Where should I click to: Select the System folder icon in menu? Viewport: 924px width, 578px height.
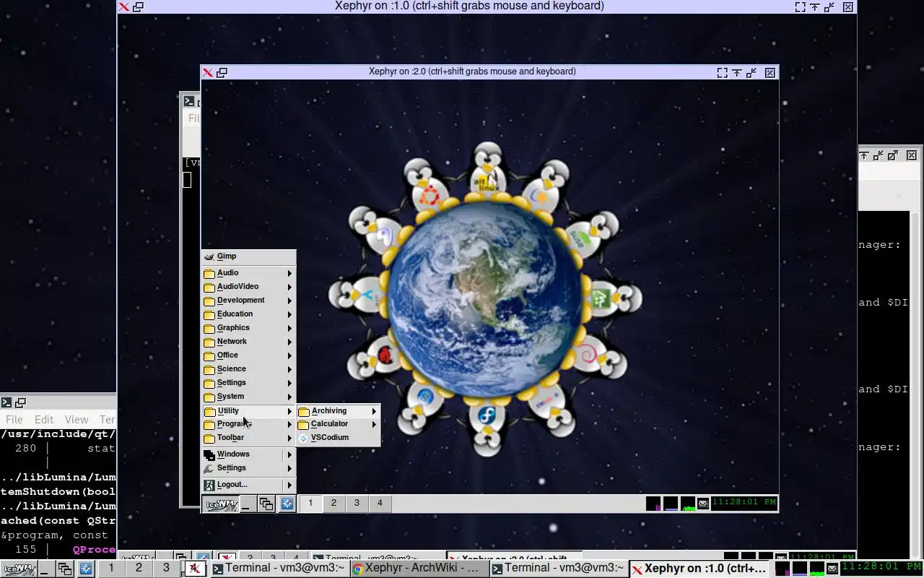pyautogui.click(x=209, y=397)
